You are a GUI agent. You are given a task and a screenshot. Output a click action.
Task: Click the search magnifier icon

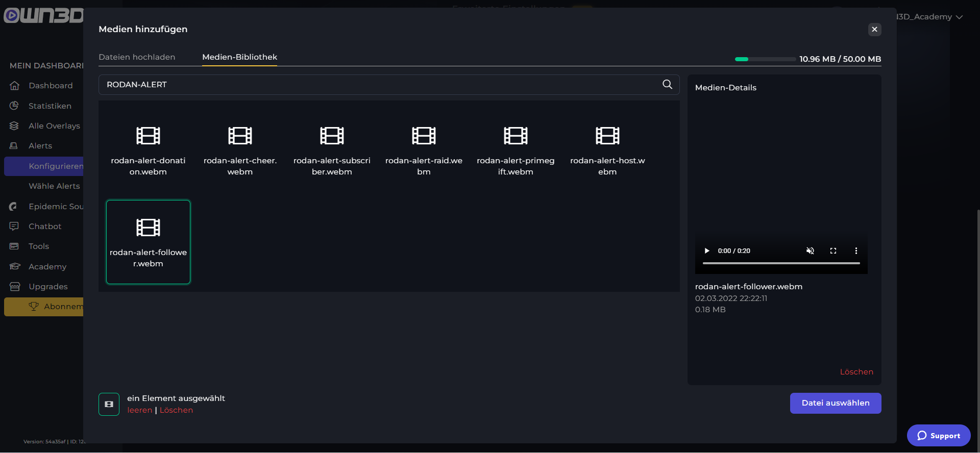point(667,84)
